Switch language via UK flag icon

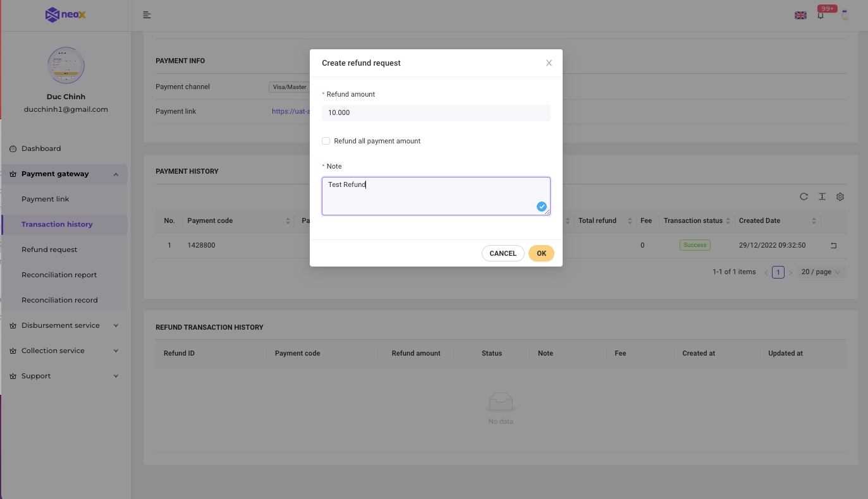click(800, 16)
